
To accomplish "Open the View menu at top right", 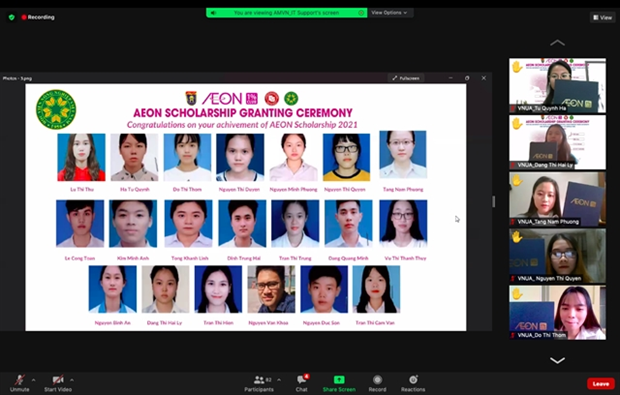I will [603, 17].
